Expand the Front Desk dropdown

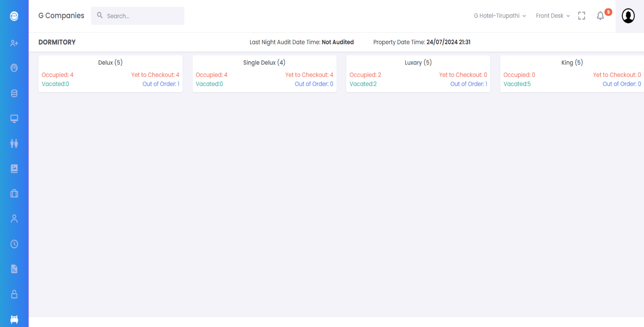[552, 16]
